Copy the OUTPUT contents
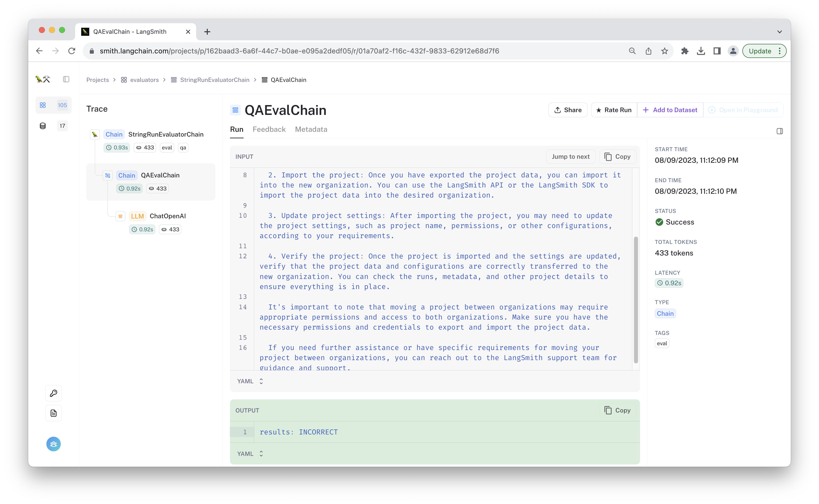This screenshot has width=819, height=504. click(x=617, y=410)
